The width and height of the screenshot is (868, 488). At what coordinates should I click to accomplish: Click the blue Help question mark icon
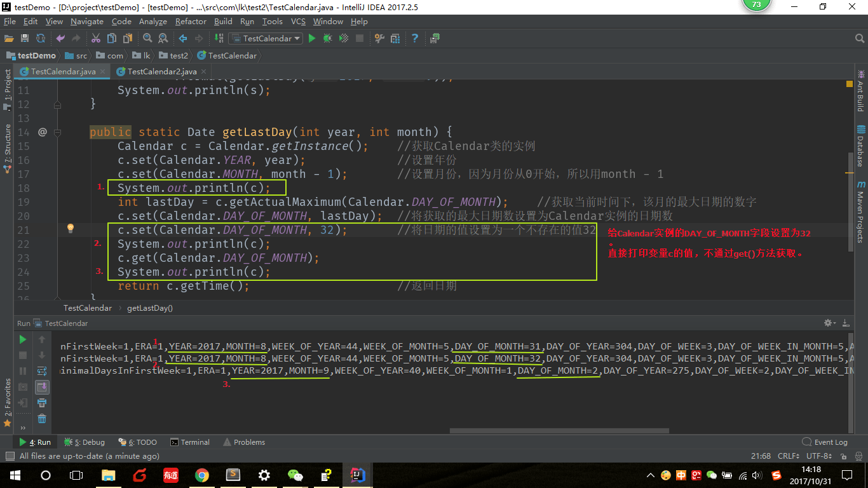415,38
